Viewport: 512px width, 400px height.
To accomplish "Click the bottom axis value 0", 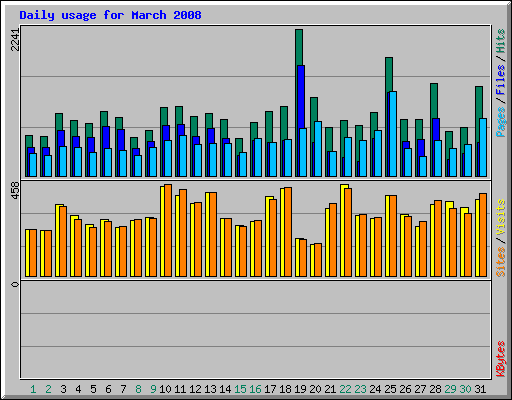I will [15, 284].
